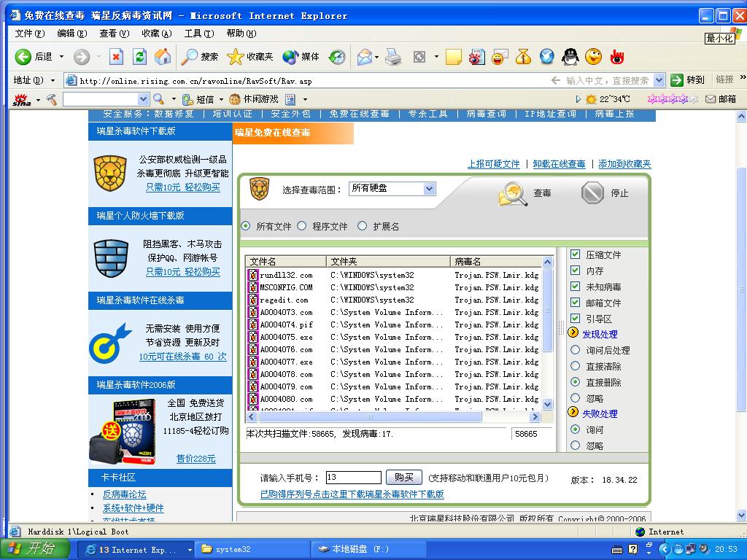Refresh the page using green arrows icon

[x=139, y=57]
